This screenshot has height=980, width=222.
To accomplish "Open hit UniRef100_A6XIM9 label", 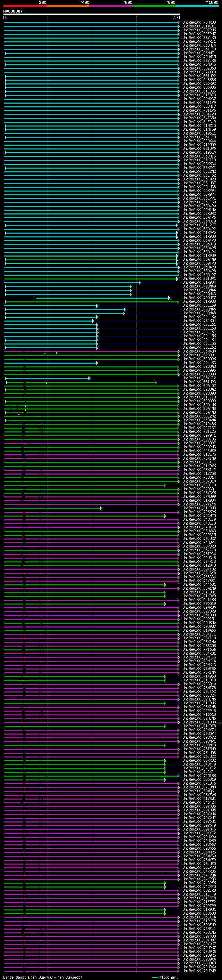I will click(199, 459).
